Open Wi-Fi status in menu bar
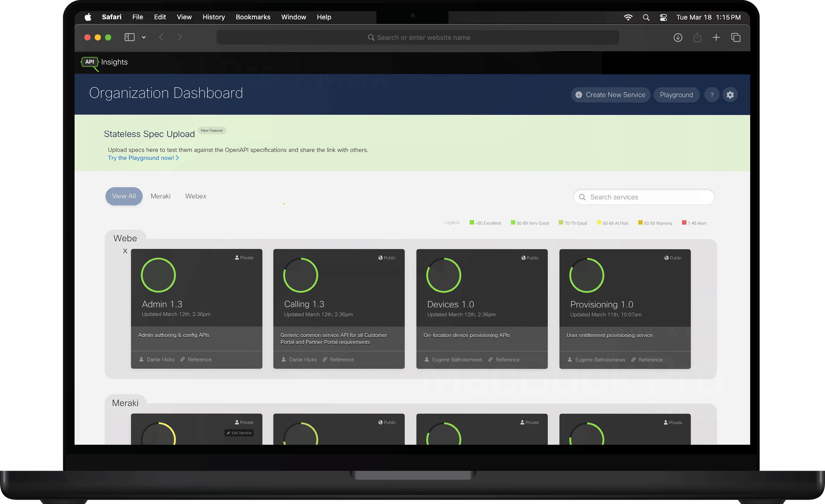The width and height of the screenshot is (825, 504). [628, 17]
